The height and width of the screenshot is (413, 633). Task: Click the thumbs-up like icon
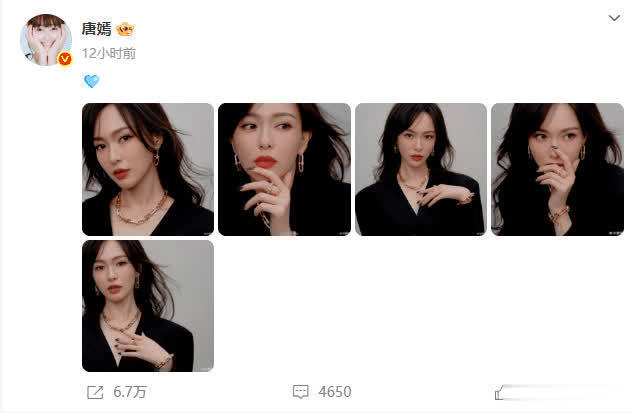499,392
